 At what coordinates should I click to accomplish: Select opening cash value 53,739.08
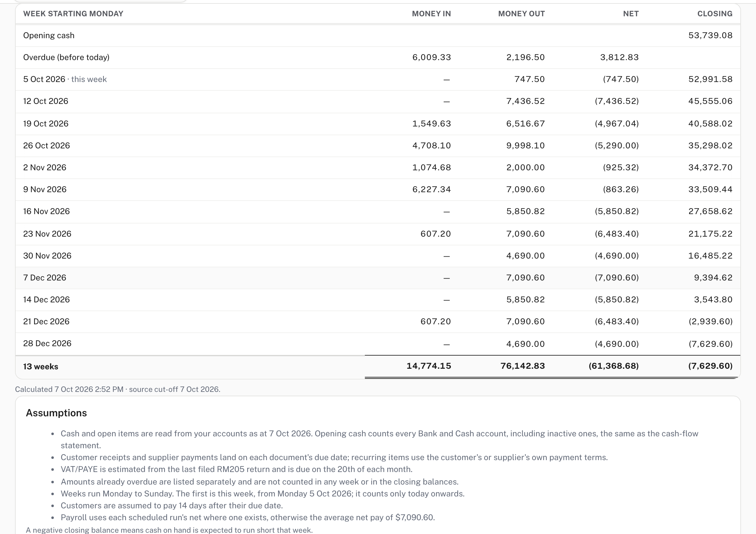coord(710,35)
